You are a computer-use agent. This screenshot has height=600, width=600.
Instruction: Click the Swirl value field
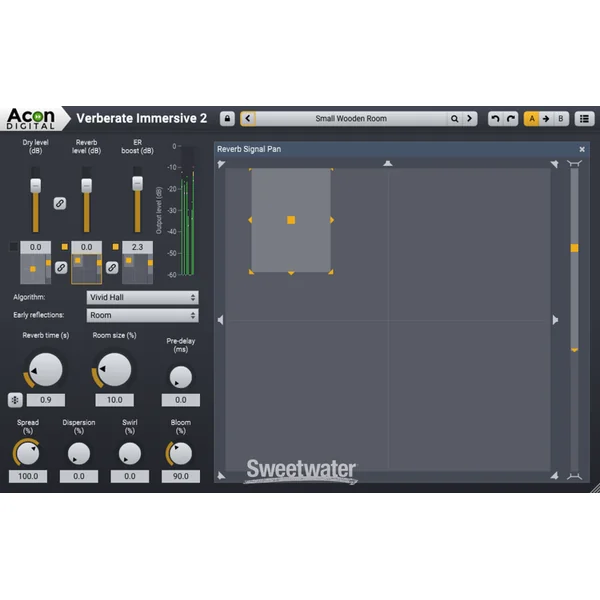click(130, 476)
